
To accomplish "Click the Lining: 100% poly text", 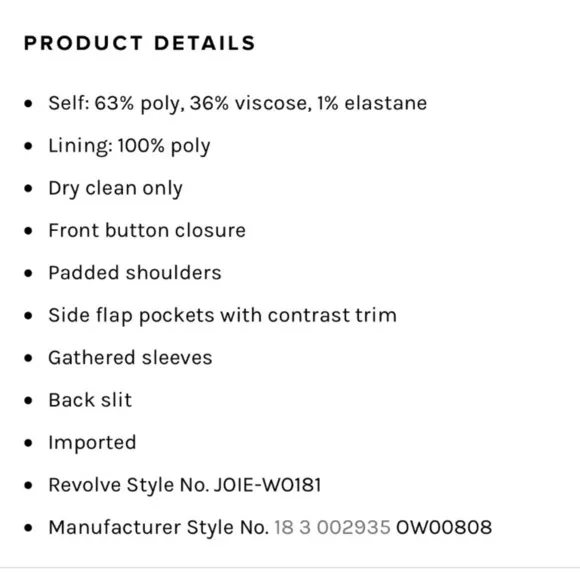I will point(129,146).
